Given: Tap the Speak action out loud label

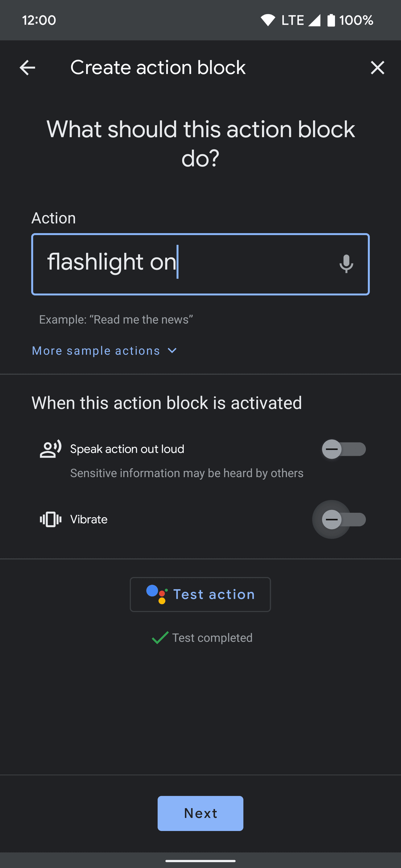Looking at the screenshot, I should tap(127, 449).
